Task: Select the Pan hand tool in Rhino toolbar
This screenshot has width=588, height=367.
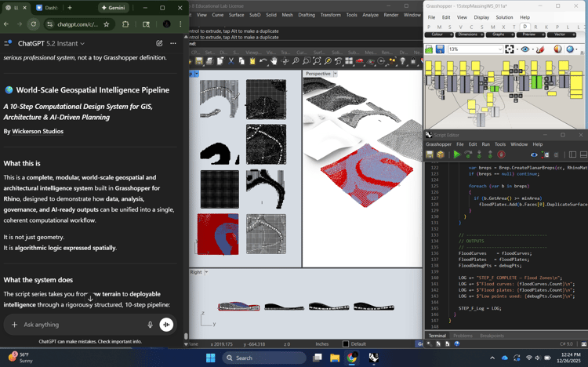Action: pyautogui.click(x=274, y=61)
